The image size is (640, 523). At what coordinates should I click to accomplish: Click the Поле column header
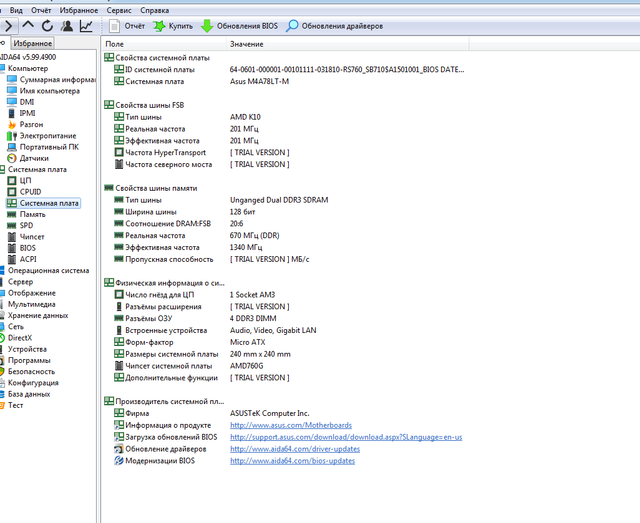pos(163,44)
